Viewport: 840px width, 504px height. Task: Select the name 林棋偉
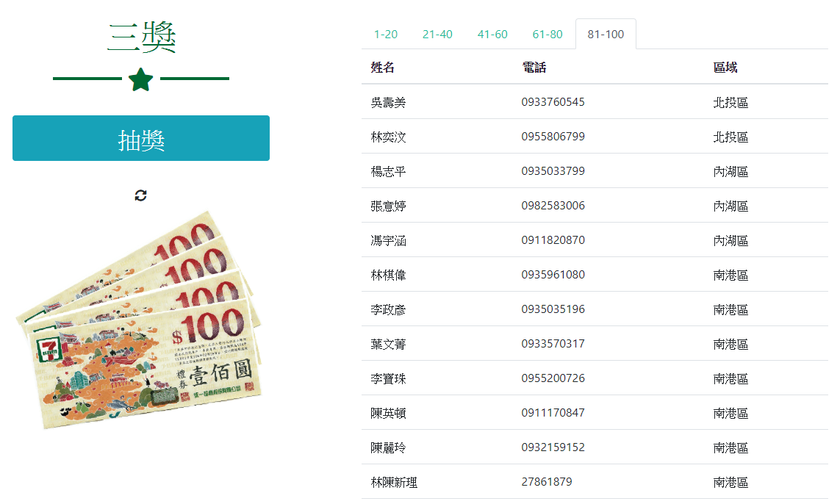pos(388,276)
